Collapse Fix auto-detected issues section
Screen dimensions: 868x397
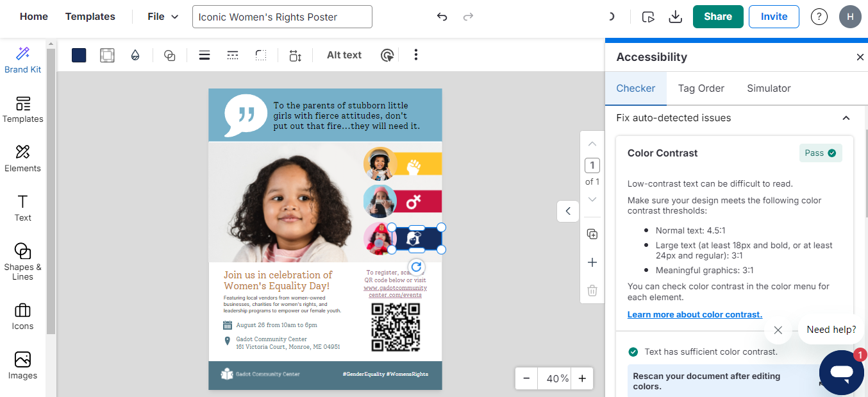point(846,118)
